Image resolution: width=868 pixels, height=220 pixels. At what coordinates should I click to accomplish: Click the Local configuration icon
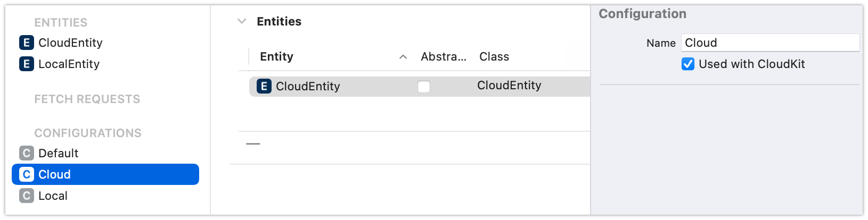27,196
